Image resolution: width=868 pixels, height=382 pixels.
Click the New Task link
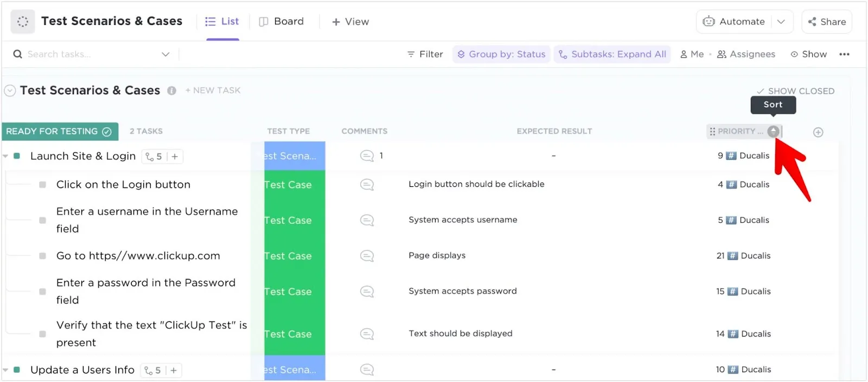(213, 90)
